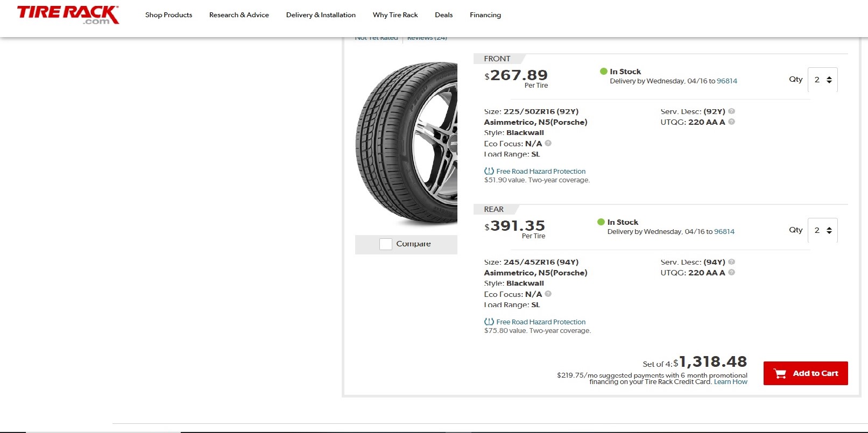Image resolution: width=868 pixels, height=433 pixels.
Task: Click help icon beside REAR UTQG 220 AA A
Action: [x=731, y=273]
